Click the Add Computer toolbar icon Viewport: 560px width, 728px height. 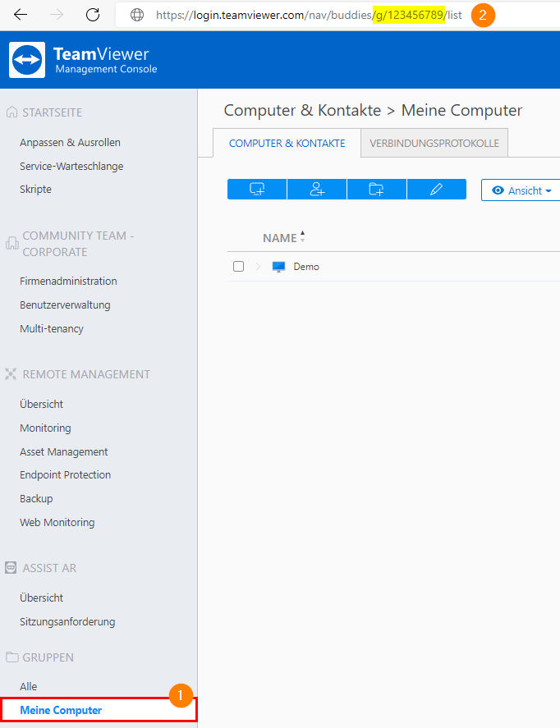[x=257, y=189]
